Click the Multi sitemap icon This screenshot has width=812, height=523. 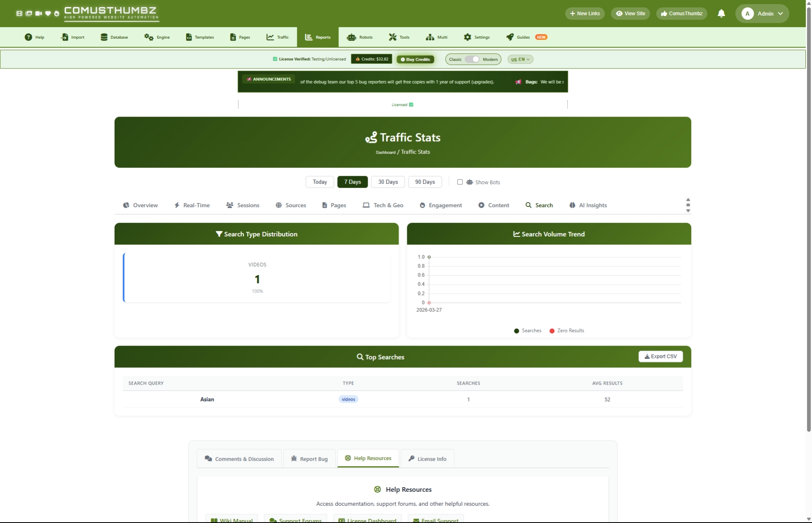tap(430, 37)
